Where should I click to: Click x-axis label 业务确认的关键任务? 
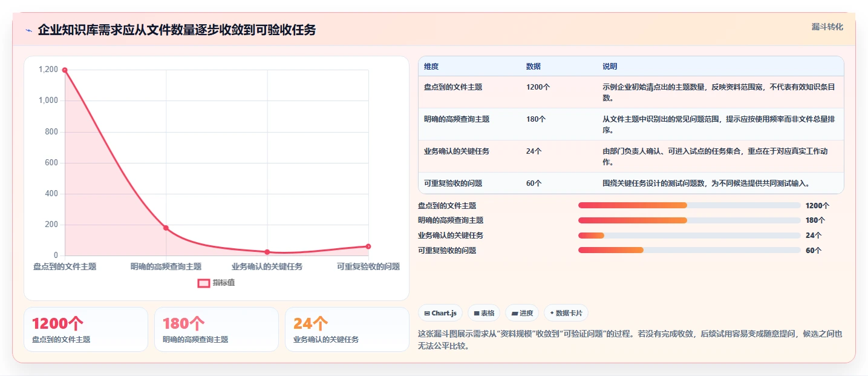point(267,266)
